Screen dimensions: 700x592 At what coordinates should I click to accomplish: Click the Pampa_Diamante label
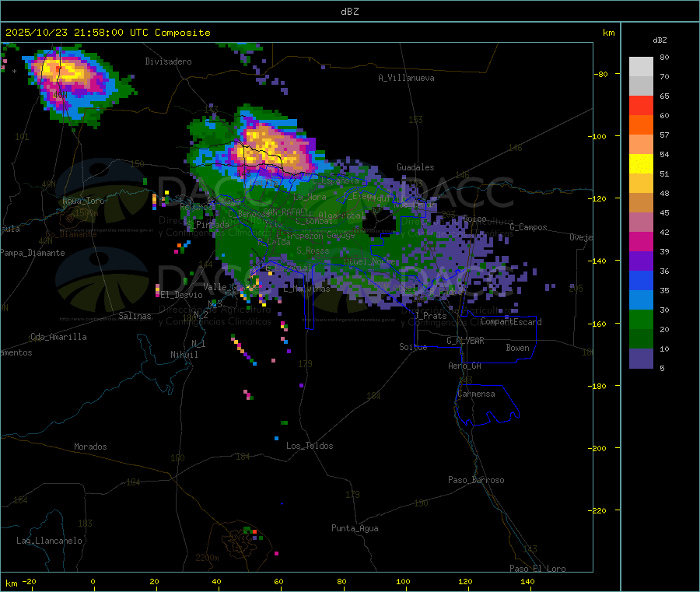tap(33, 253)
